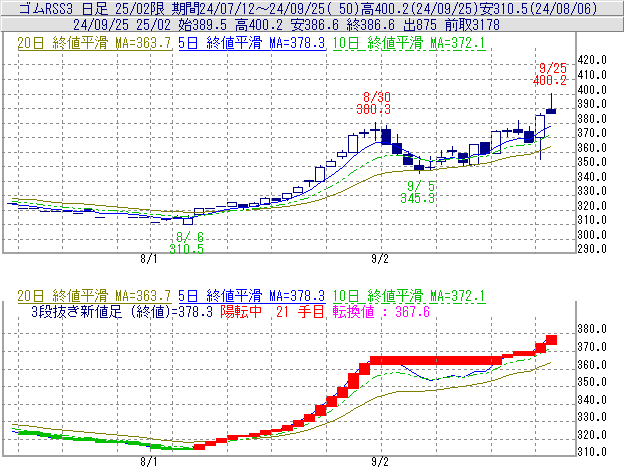Click the 310.0 label on lower chart axis
This screenshot has height=475, width=624.
click(x=592, y=452)
